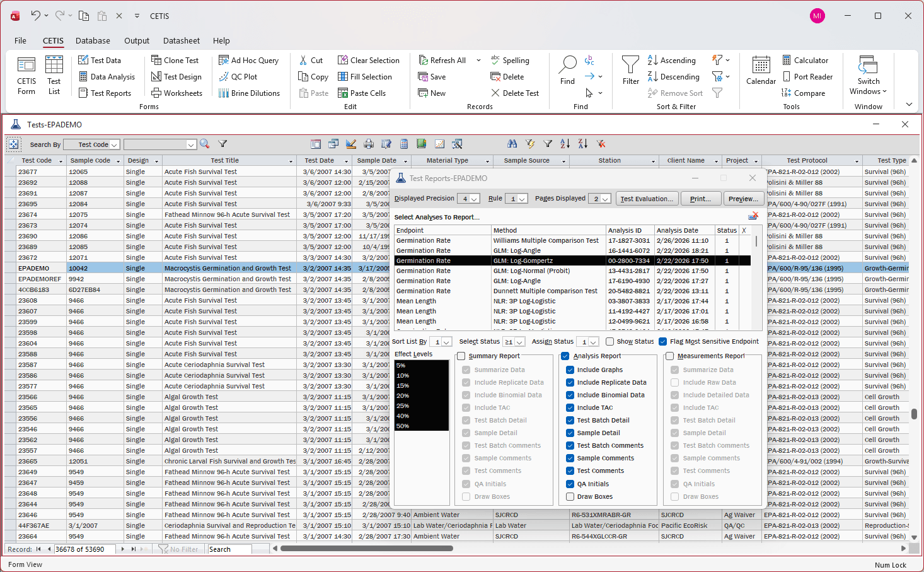Click the Brine Dilutions icon
The height and width of the screenshot is (572, 924).
223,93
